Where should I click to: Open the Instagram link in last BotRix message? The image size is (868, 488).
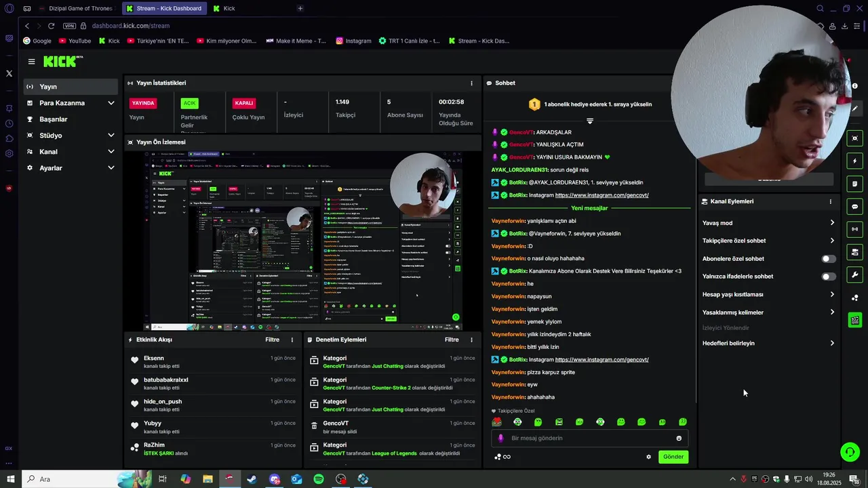coord(601,360)
